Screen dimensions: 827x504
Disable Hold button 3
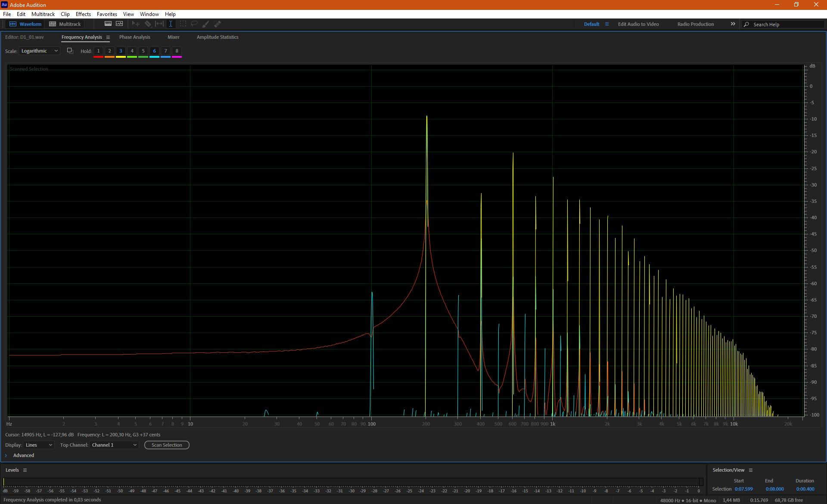coord(121,51)
